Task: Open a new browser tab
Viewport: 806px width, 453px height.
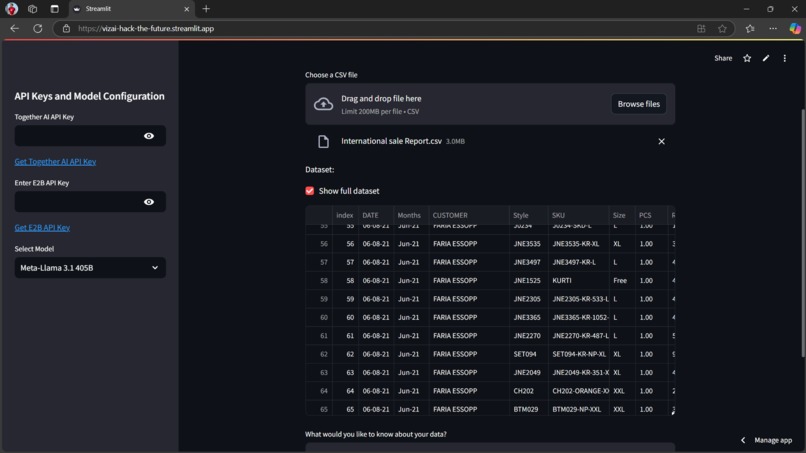Action: (x=206, y=9)
